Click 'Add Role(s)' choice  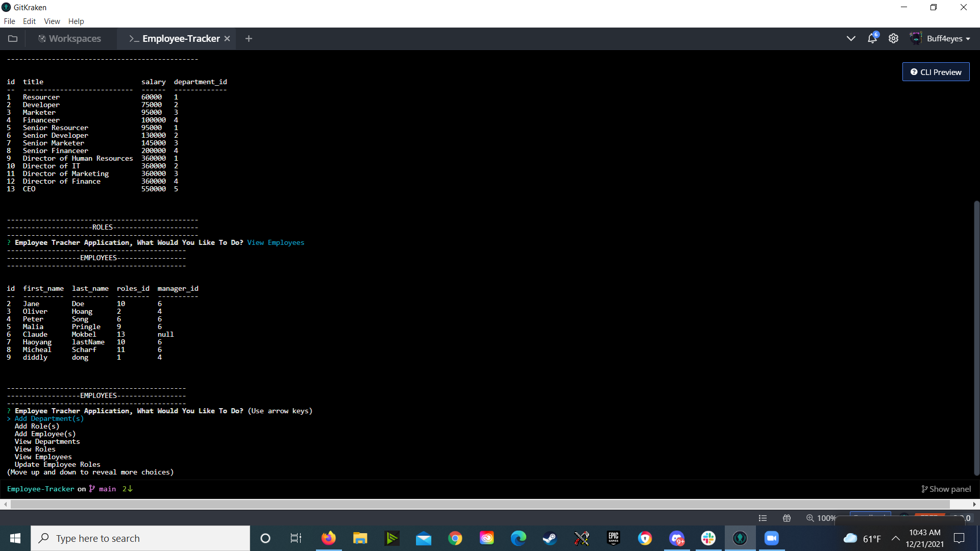(37, 426)
